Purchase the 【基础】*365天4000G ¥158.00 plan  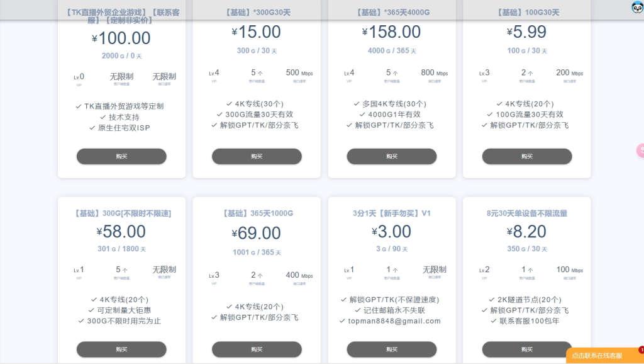click(392, 156)
